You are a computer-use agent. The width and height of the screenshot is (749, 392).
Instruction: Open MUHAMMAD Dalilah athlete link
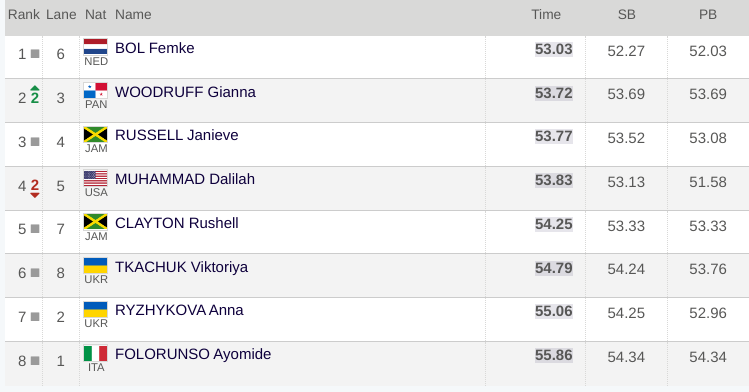pos(185,179)
